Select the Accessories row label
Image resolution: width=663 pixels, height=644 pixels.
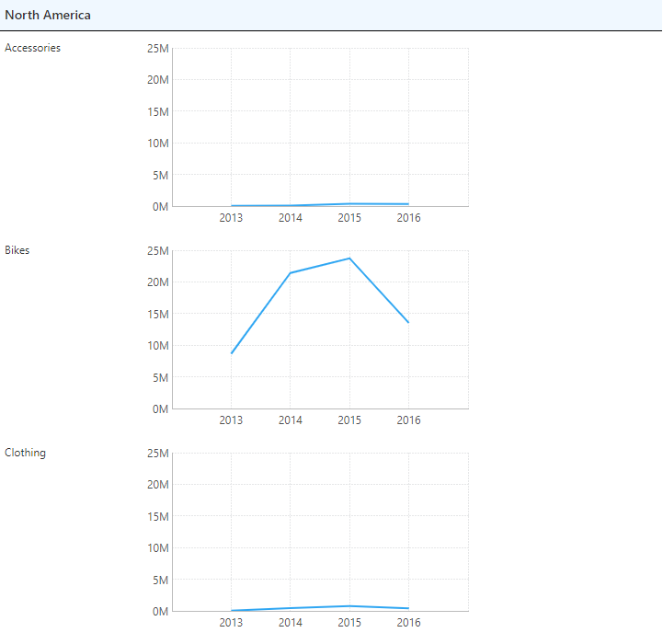pyautogui.click(x=32, y=48)
